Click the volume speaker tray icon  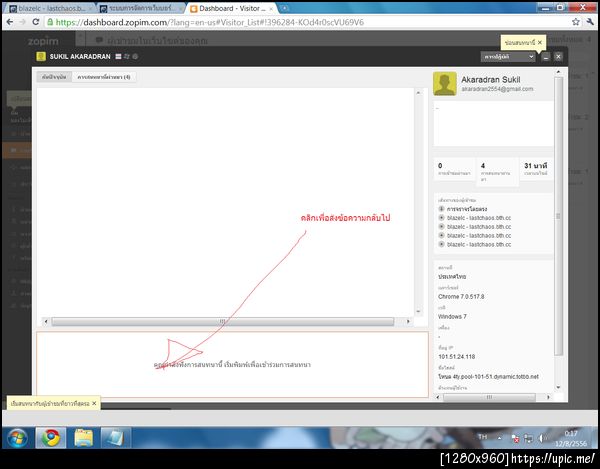point(541,438)
